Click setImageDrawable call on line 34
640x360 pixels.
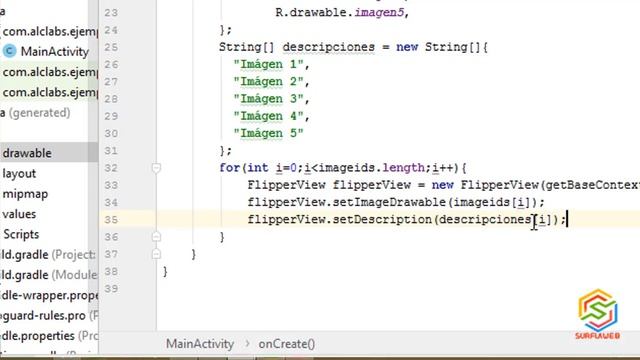pos(389,202)
